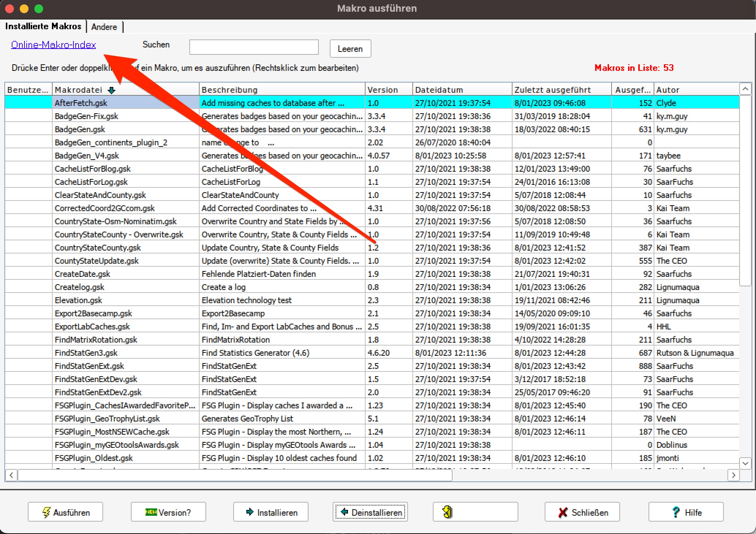Check macro updates with the Version? button
756x534 pixels.
coord(169,512)
